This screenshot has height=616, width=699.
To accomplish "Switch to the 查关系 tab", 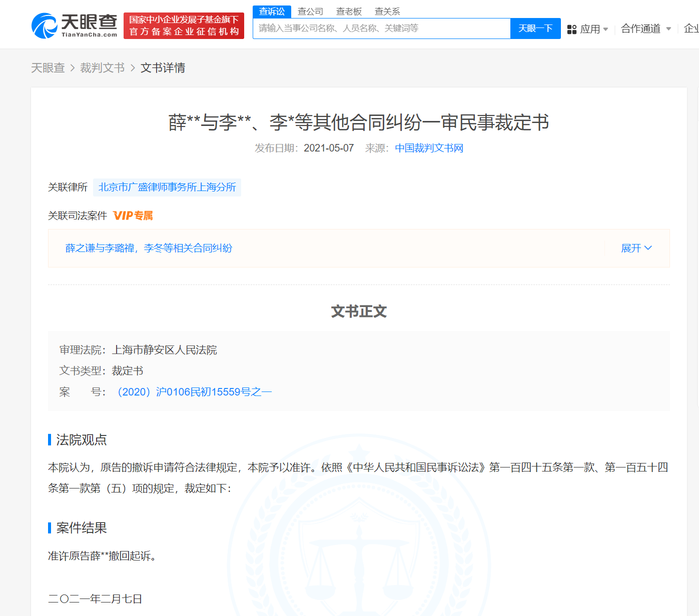I will coord(387,11).
